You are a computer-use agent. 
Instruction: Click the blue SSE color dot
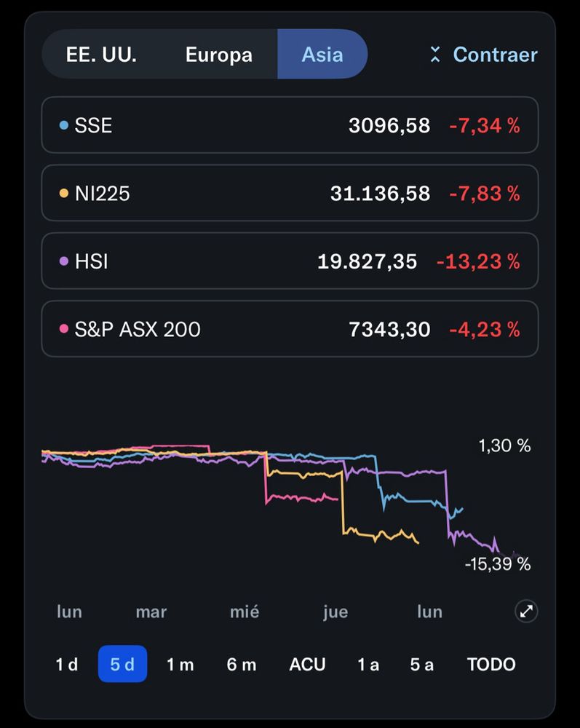(63, 125)
